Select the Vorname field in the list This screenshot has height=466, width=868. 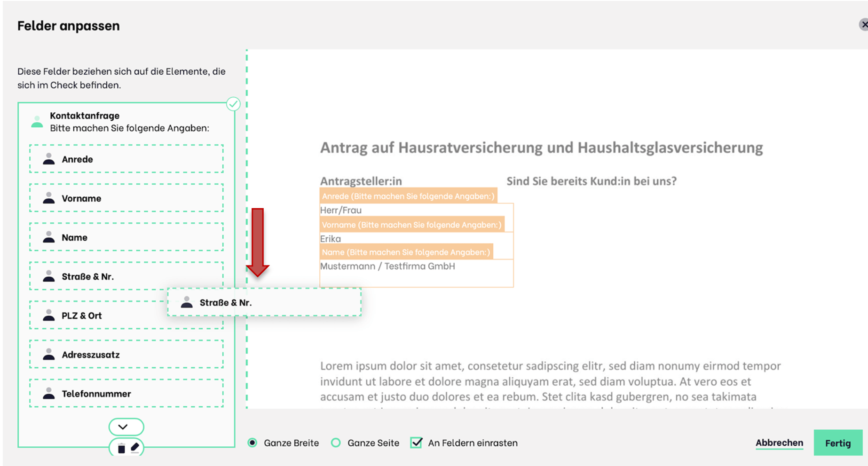point(126,198)
